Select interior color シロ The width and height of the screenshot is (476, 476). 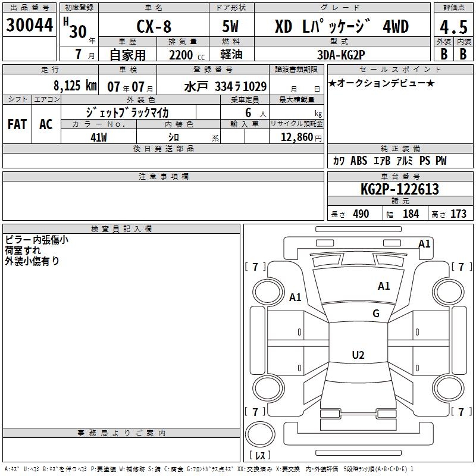[x=174, y=137]
